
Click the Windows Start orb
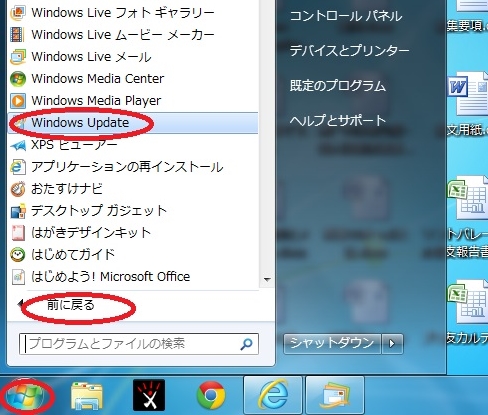click(25, 396)
